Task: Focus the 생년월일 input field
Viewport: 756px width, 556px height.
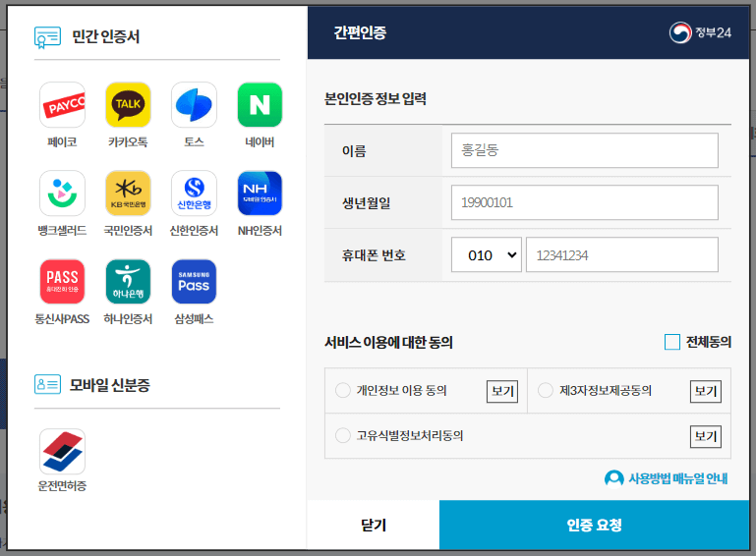Action: pos(584,202)
